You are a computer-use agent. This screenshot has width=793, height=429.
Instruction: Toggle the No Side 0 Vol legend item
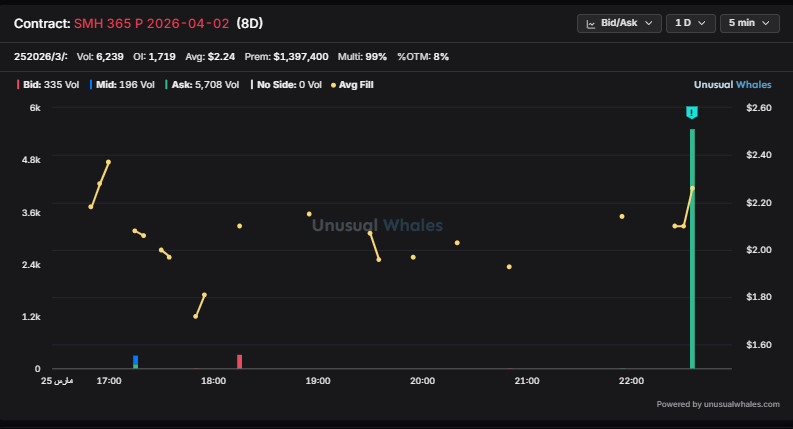tap(286, 85)
